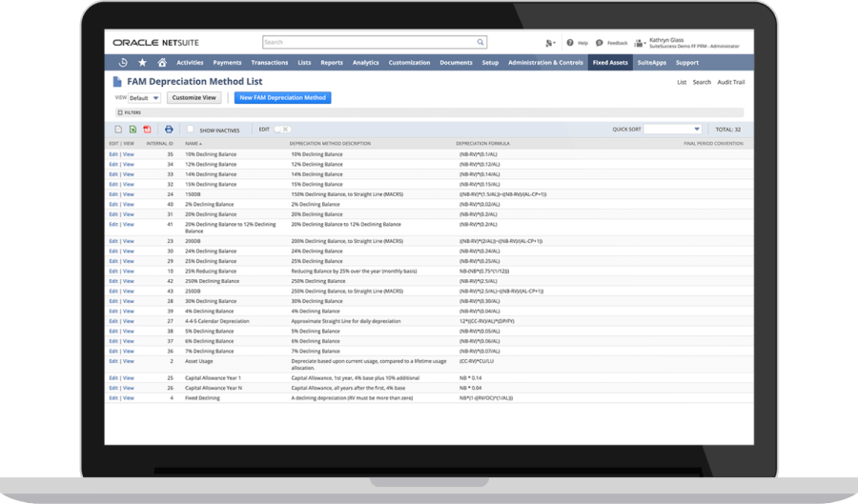Open the Fixed Assets menu
The width and height of the screenshot is (858, 504).
coord(610,63)
